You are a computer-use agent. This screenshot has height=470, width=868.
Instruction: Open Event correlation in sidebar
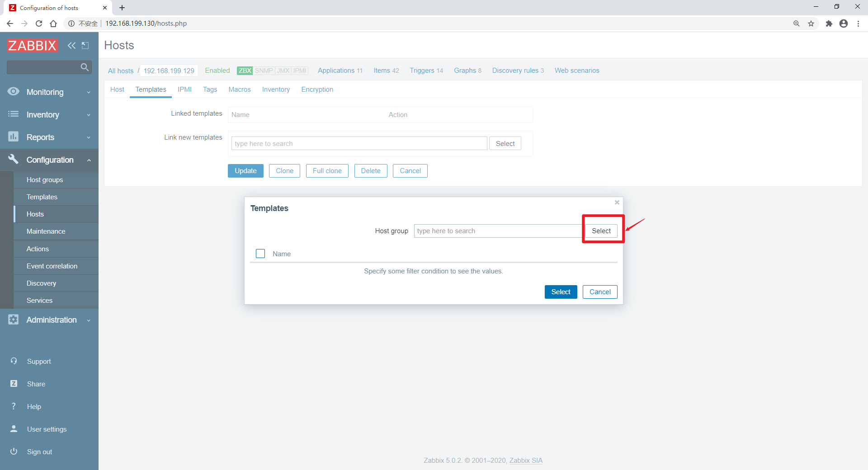click(56, 266)
